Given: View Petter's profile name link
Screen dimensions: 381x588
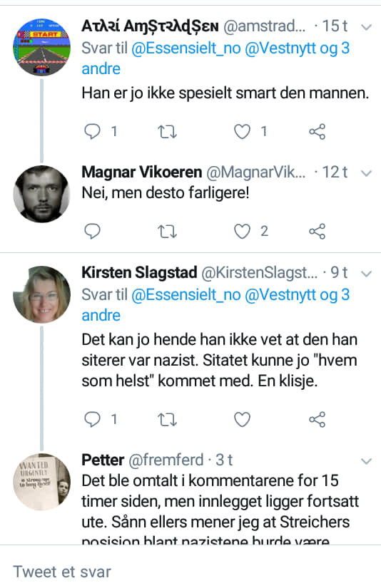Looking at the screenshot, I should point(103,460).
